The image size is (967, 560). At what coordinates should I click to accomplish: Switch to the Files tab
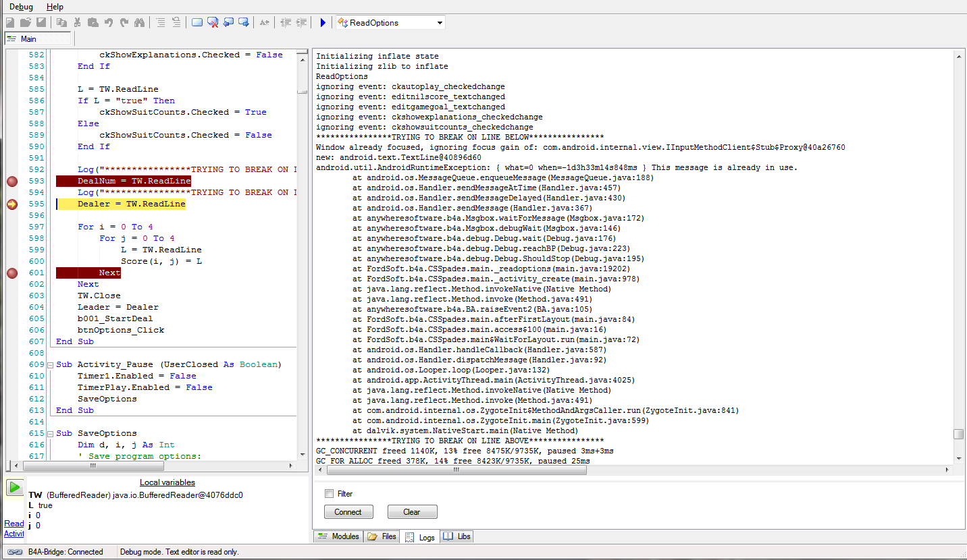382,537
